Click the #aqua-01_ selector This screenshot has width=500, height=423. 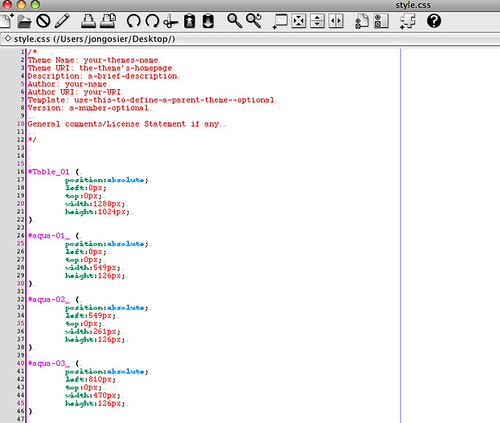(x=49, y=236)
